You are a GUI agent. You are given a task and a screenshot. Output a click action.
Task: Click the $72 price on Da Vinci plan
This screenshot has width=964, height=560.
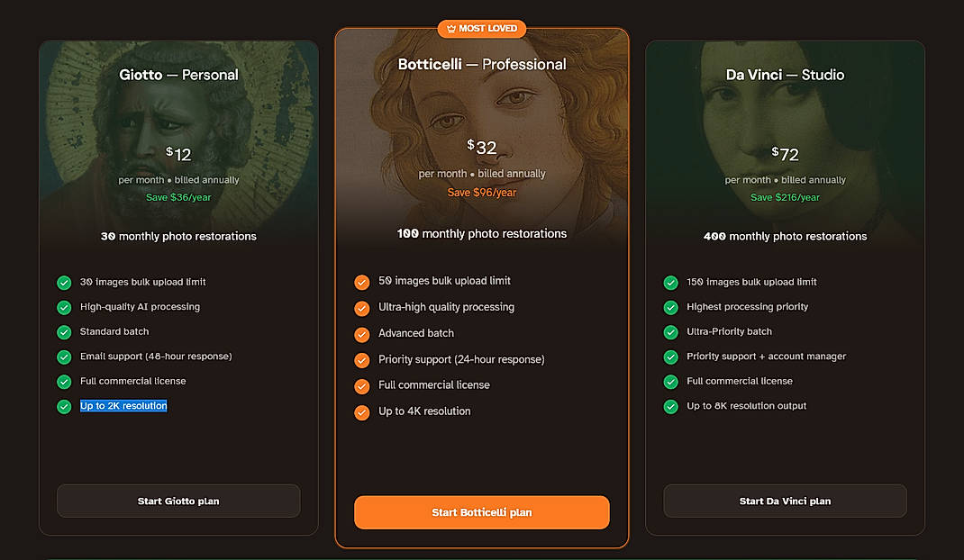(x=785, y=154)
